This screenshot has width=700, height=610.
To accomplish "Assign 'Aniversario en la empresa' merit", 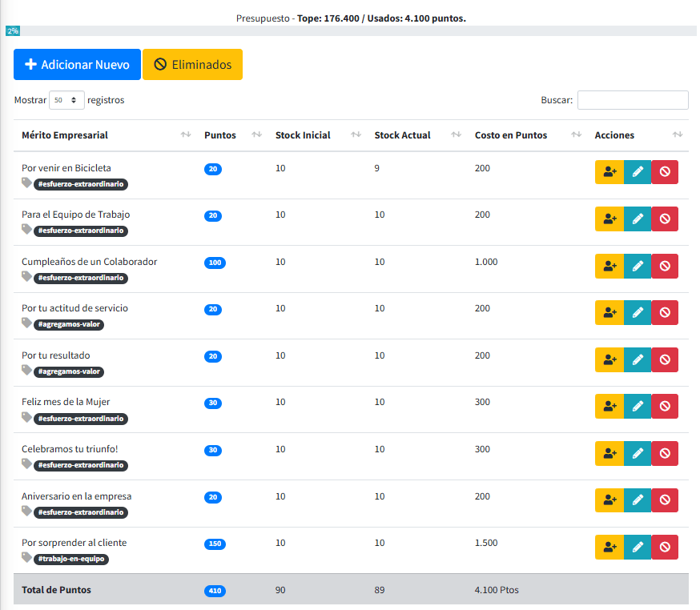I will [609, 500].
